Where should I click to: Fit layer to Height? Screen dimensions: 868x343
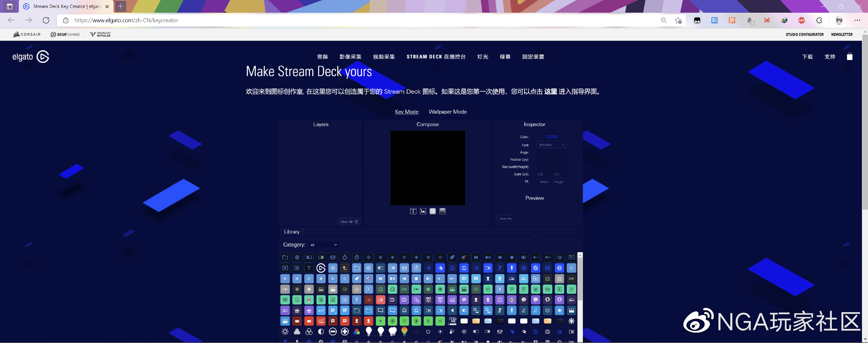click(x=559, y=182)
